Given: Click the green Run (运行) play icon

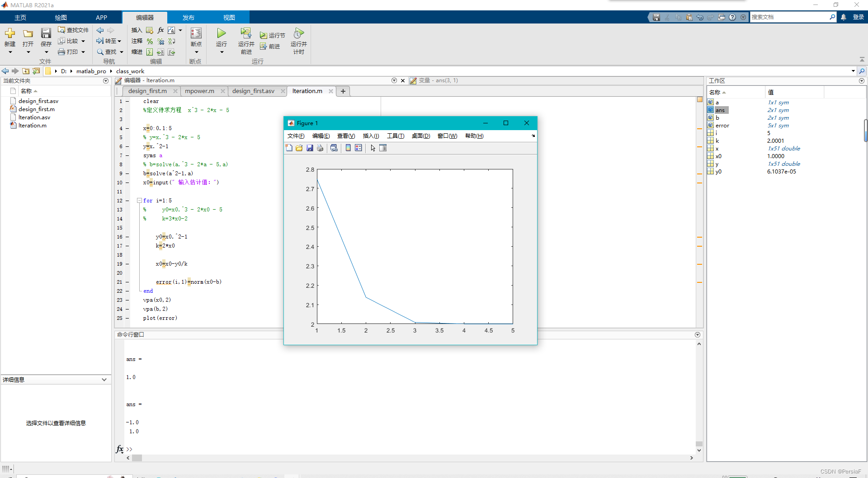Looking at the screenshot, I should click(x=222, y=33).
